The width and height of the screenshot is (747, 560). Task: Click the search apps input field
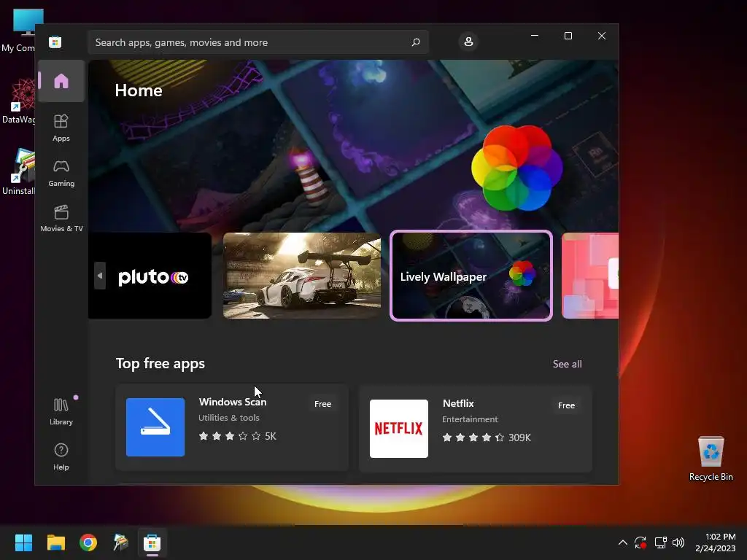pos(258,42)
